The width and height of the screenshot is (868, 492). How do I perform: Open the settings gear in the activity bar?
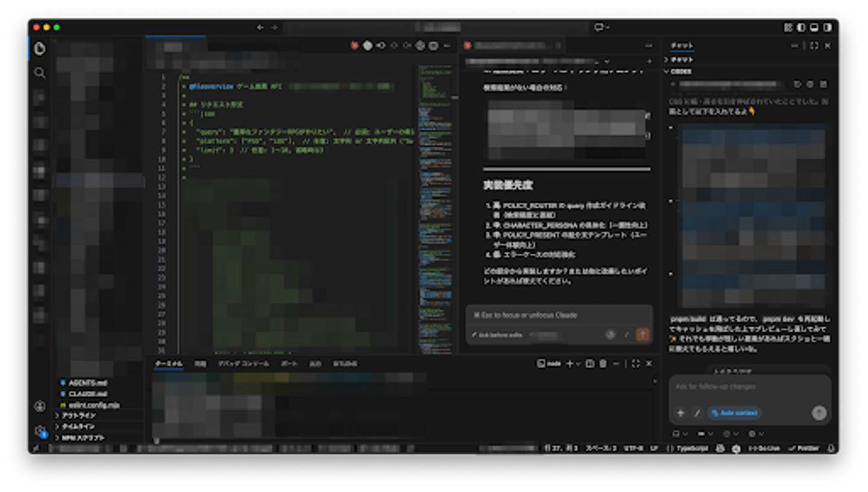[x=40, y=430]
